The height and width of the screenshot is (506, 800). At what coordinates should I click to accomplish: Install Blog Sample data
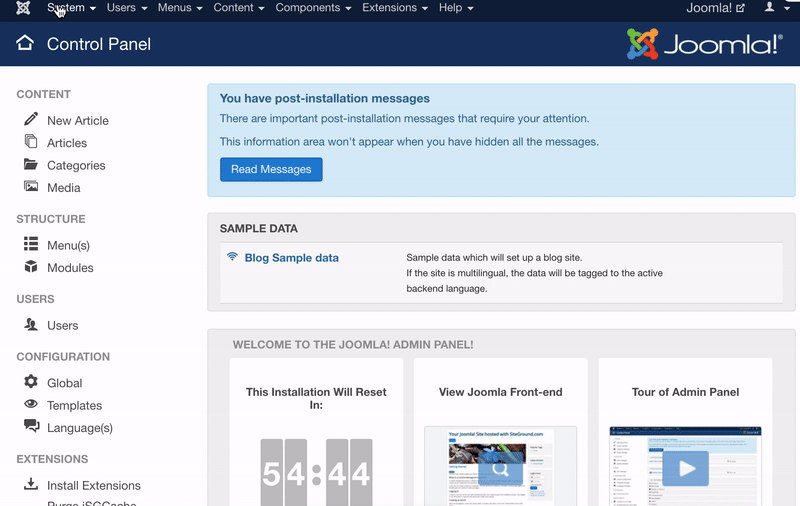[x=291, y=258]
